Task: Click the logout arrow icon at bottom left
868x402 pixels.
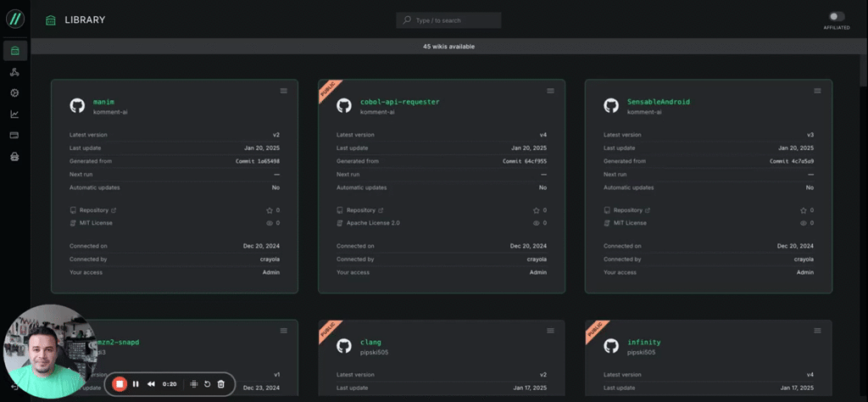Action: point(14,387)
